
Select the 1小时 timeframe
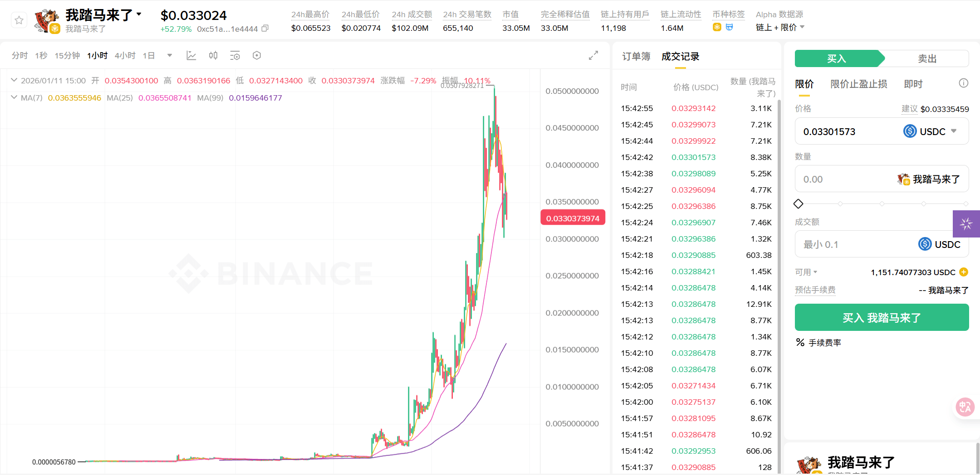[97, 55]
